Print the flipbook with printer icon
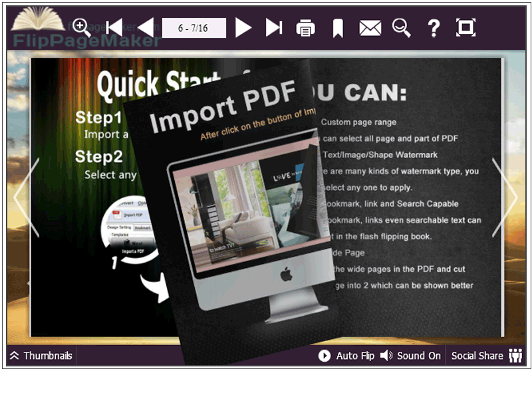 305,28
